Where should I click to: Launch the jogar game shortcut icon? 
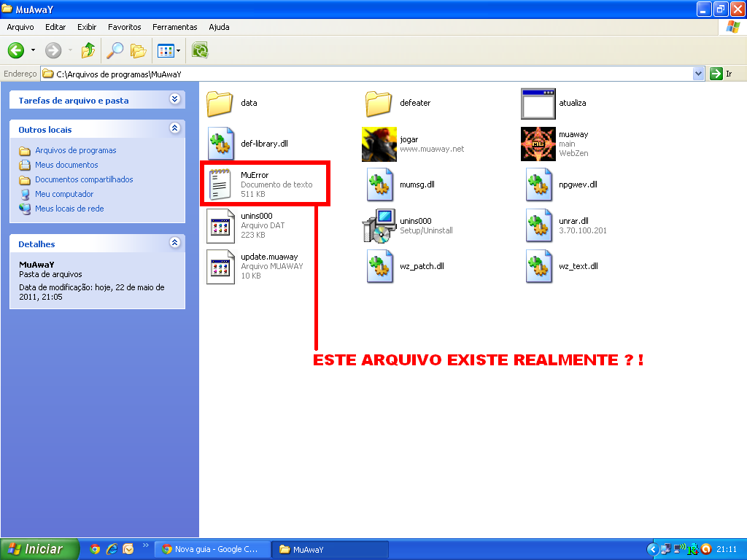[379, 144]
